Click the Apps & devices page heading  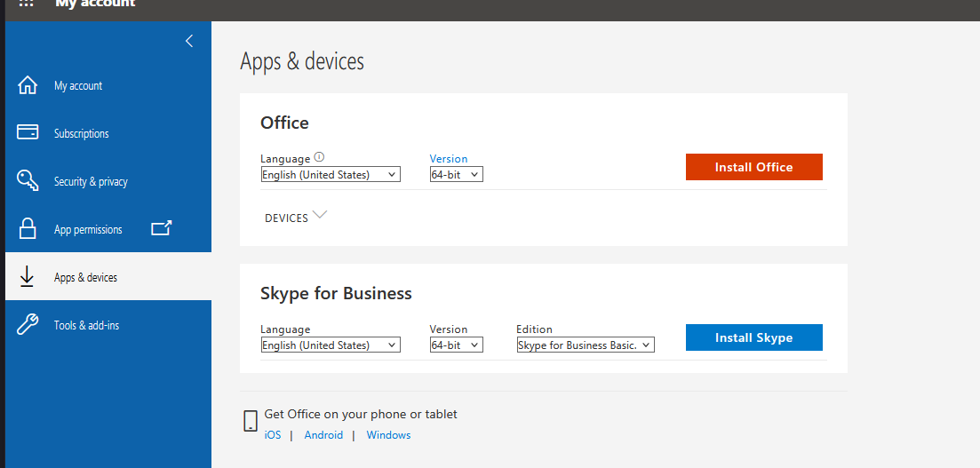pyautogui.click(x=302, y=62)
